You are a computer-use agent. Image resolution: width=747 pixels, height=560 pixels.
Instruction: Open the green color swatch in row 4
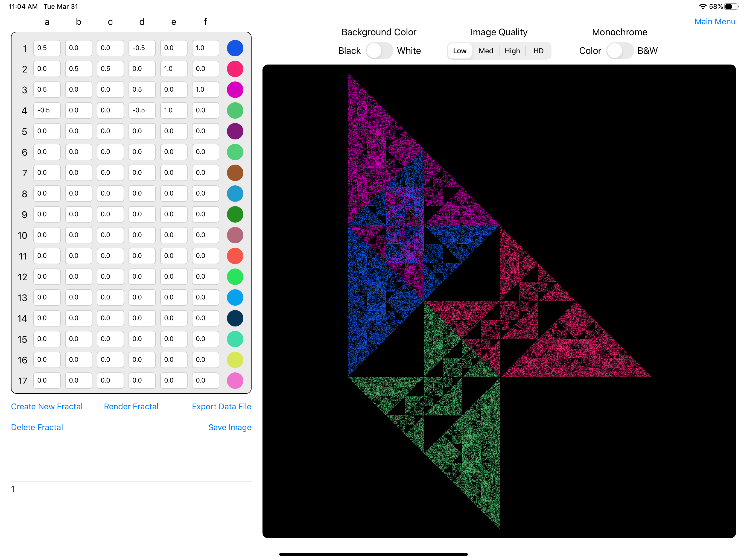coord(235,110)
